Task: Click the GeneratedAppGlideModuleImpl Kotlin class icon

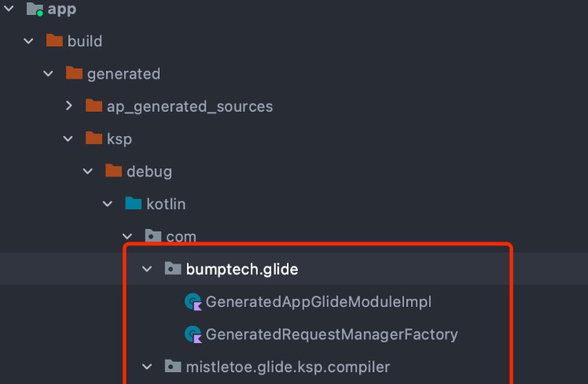Action: coord(193,302)
